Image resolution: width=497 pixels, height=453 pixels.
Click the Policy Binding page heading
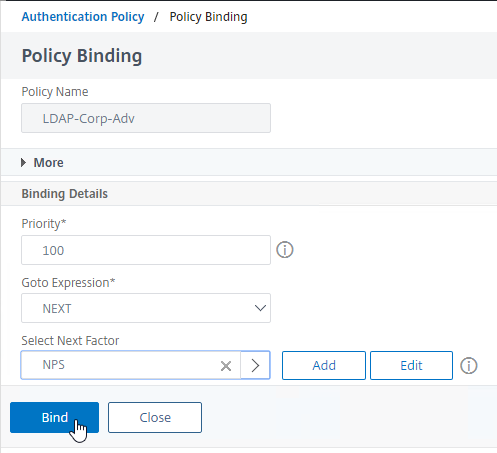pyautogui.click(x=82, y=56)
